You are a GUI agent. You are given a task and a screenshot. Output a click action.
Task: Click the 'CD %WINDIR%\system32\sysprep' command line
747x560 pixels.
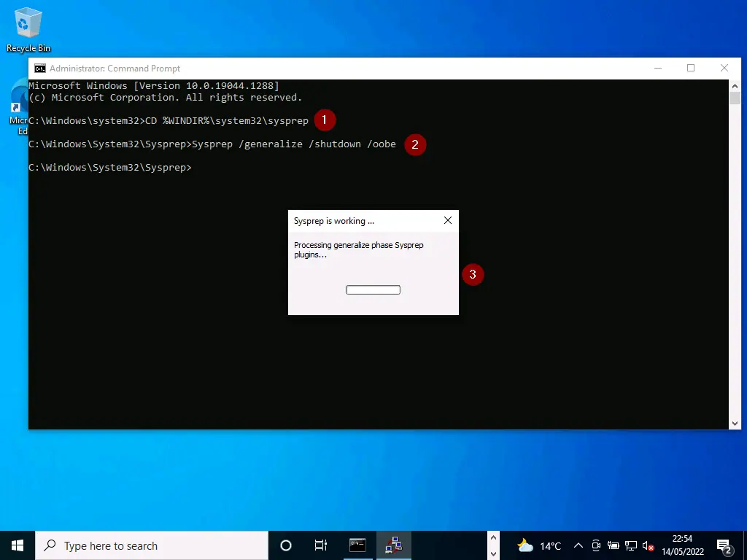(227, 121)
